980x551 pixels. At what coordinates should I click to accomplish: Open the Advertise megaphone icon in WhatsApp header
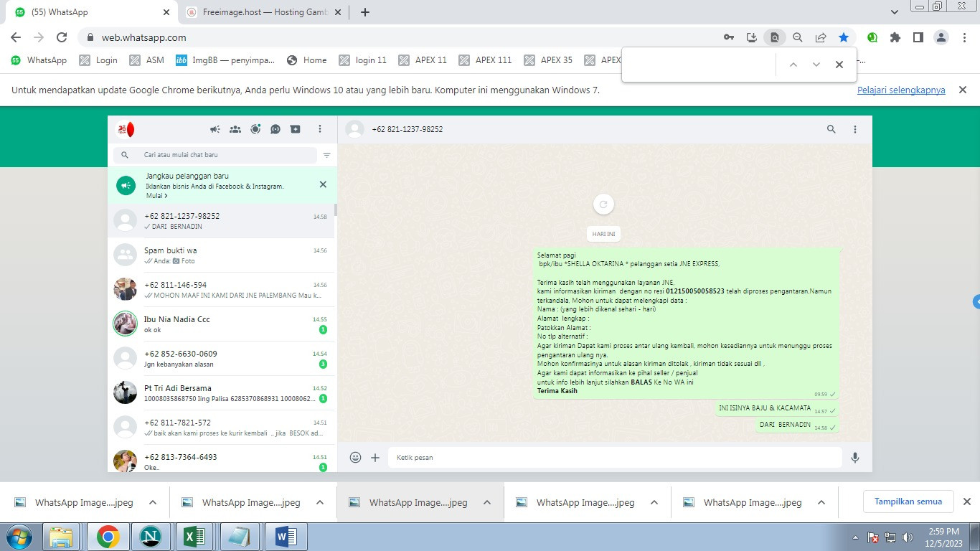coord(215,130)
